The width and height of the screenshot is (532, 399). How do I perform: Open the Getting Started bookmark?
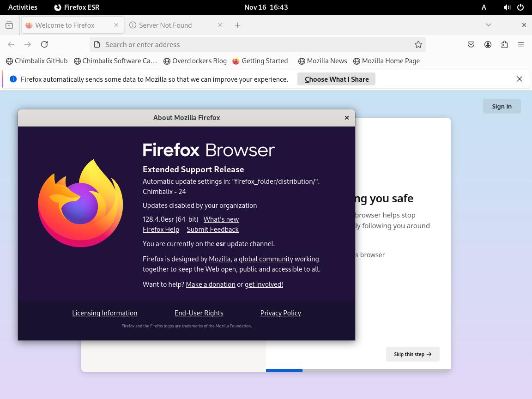(260, 61)
